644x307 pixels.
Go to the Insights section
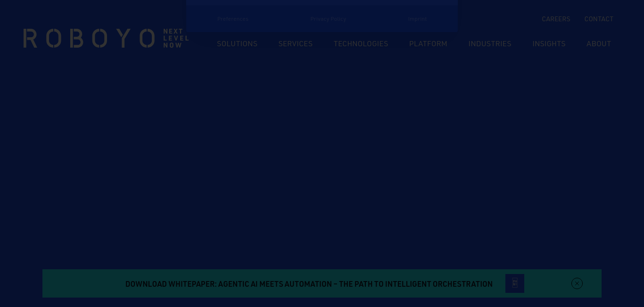click(x=549, y=44)
